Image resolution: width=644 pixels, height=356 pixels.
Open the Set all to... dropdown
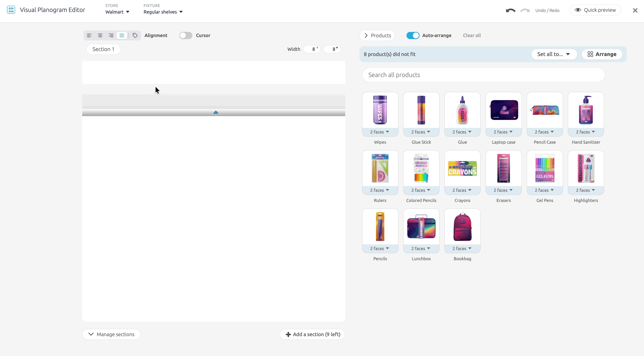pyautogui.click(x=554, y=54)
